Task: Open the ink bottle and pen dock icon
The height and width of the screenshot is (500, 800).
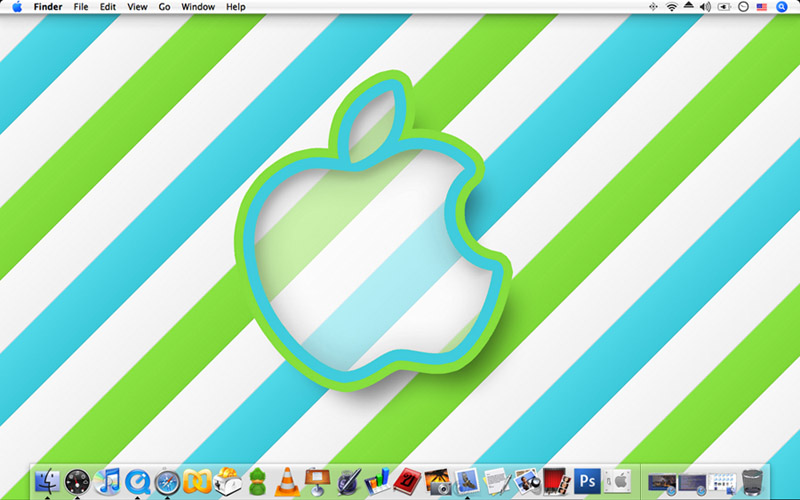Action: point(347,482)
